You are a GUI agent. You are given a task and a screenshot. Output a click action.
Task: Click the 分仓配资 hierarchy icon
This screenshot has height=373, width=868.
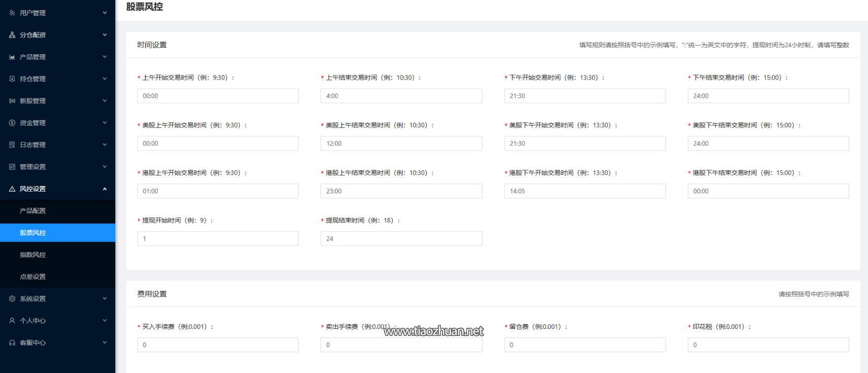(12, 35)
